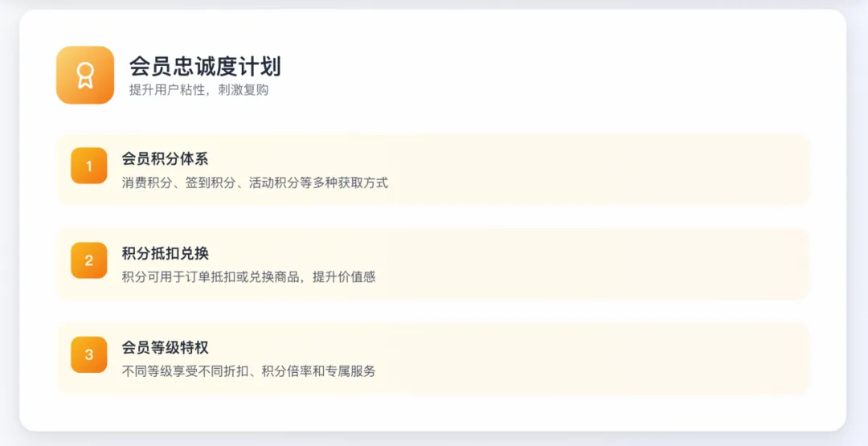Click the subtitle 提升用户粘性，刺激复购
Viewport: 868px width, 446px height.
[199, 90]
